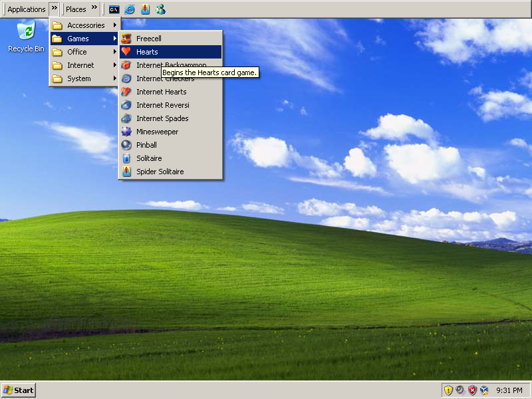
Task: Click the Internet Hearts icon
Action: (126, 92)
